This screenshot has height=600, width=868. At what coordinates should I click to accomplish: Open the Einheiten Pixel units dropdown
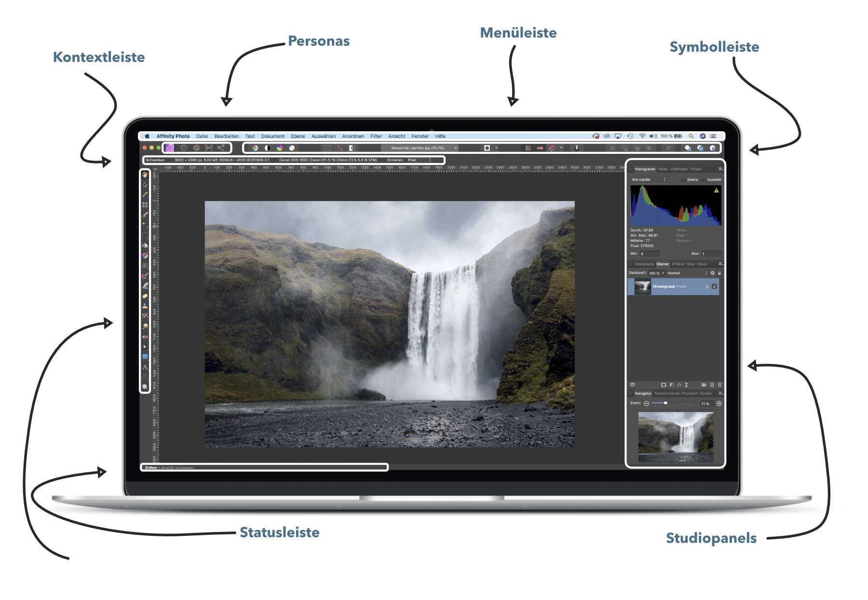[419, 160]
